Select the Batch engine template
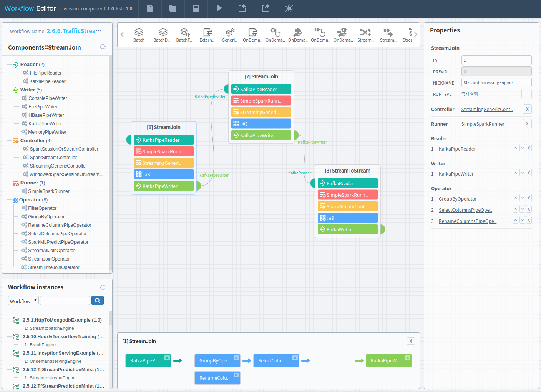Image resolution: width=541 pixels, height=392 pixels. click(139, 35)
